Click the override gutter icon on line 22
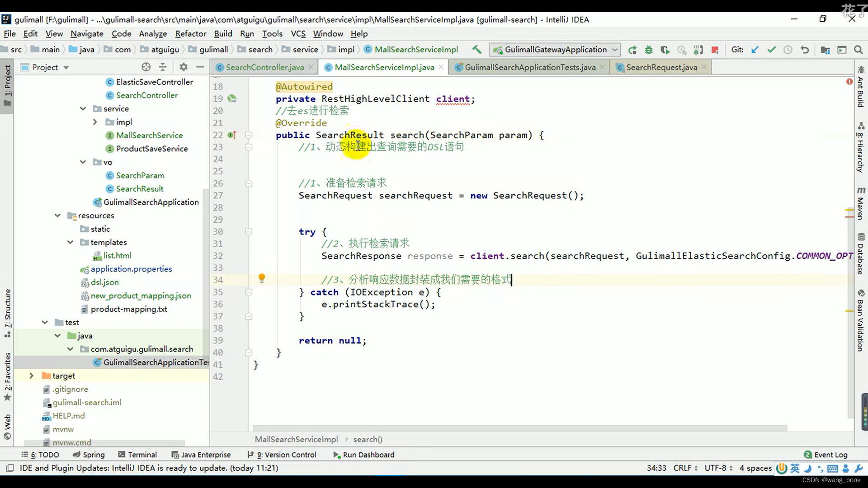 [x=232, y=135]
